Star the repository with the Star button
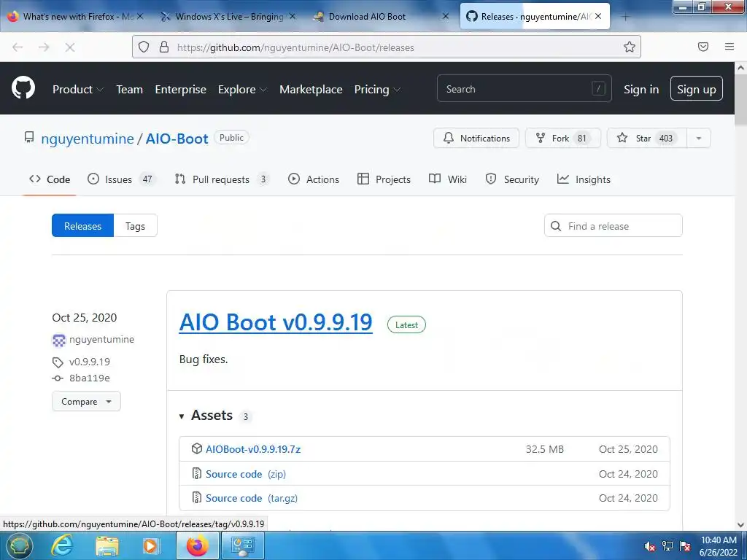The height and width of the screenshot is (560, 747). click(x=647, y=138)
